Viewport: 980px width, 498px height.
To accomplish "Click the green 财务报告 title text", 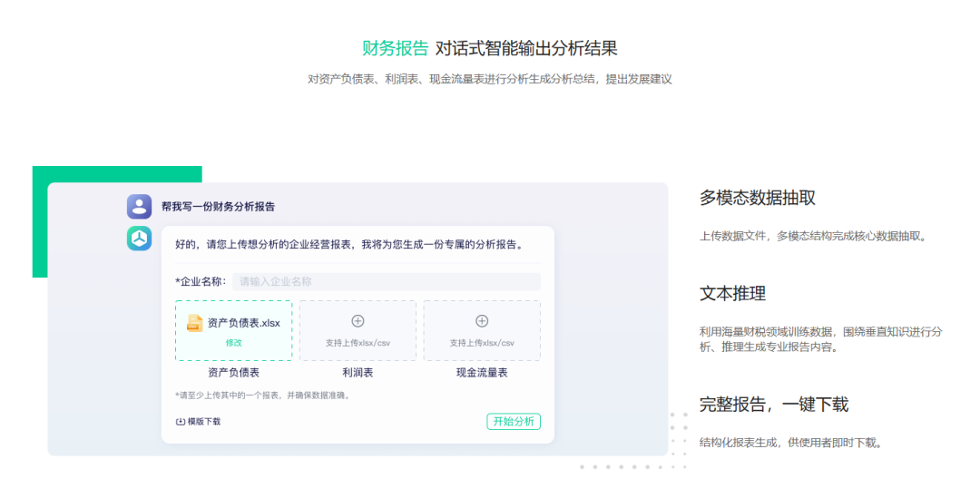I will tap(395, 49).
